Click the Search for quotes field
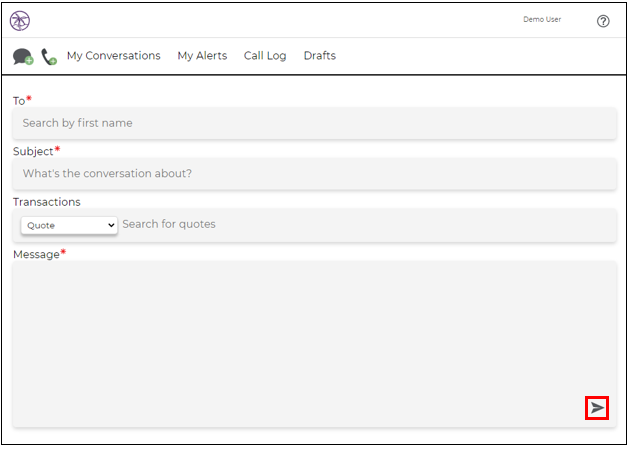Image resolution: width=630 pixels, height=449 pixels. [x=368, y=224]
